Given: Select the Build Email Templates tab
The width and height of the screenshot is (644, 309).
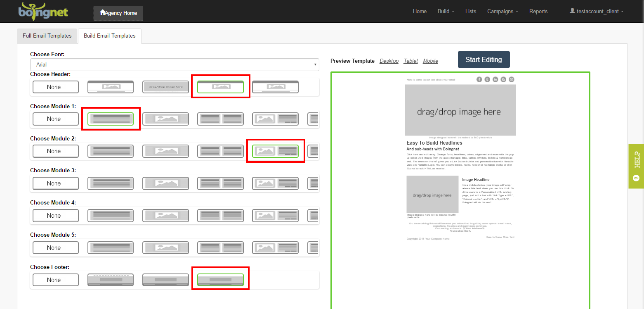Looking at the screenshot, I should point(110,36).
